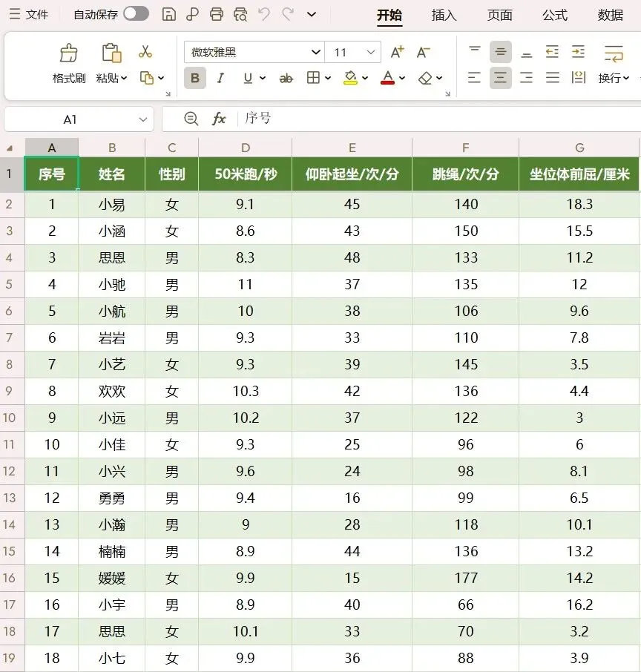Screen dimensions: 641x672
Task: Open the 微软雅黑 font name dropdown
Action: click(315, 52)
